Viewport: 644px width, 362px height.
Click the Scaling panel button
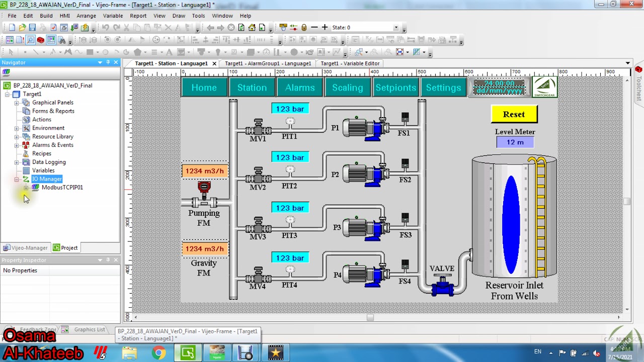(347, 87)
